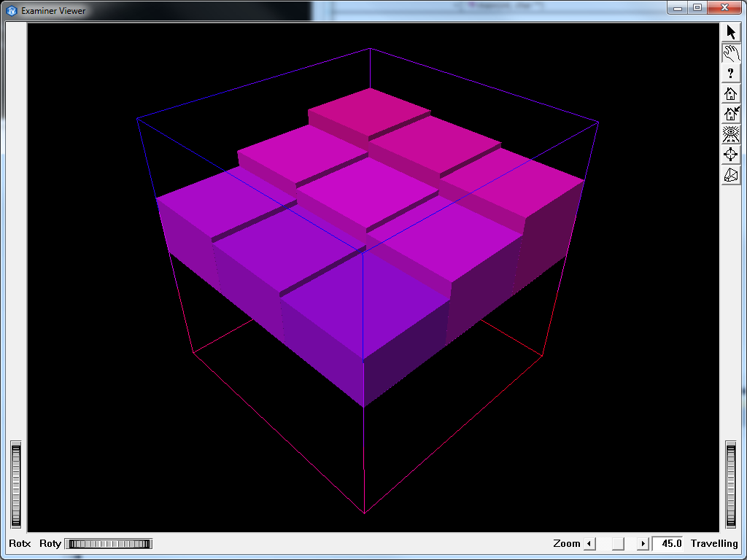Activate the seek crosshair tool
The height and width of the screenshot is (560, 747).
tap(731, 155)
